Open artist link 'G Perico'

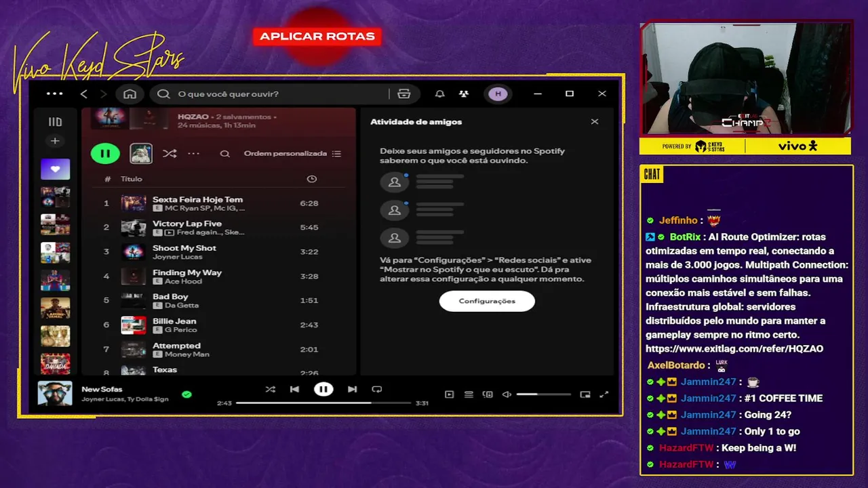[180, 330]
